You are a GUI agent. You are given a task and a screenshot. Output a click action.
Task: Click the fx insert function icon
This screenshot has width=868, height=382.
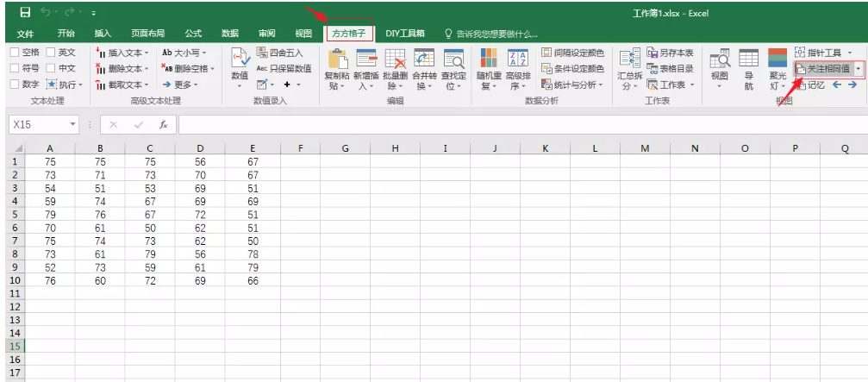pyautogui.click(x=163, y=124)
